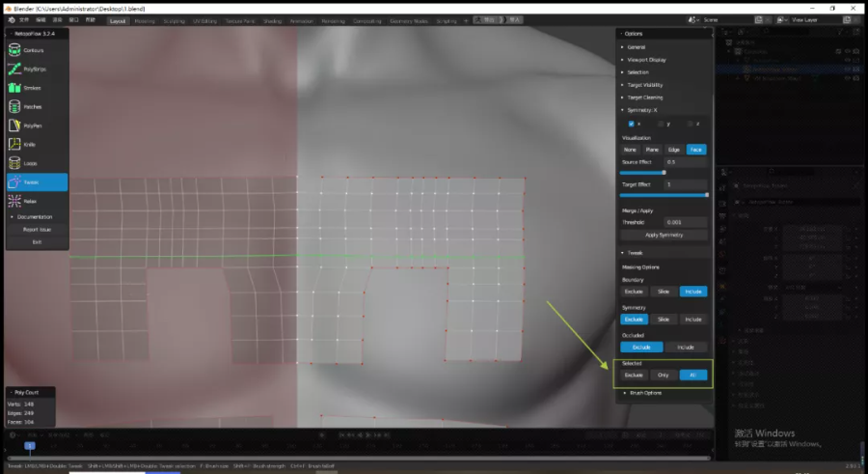Expand the Brush Options section
Screen dimensions: 868x474
[644, 393]
